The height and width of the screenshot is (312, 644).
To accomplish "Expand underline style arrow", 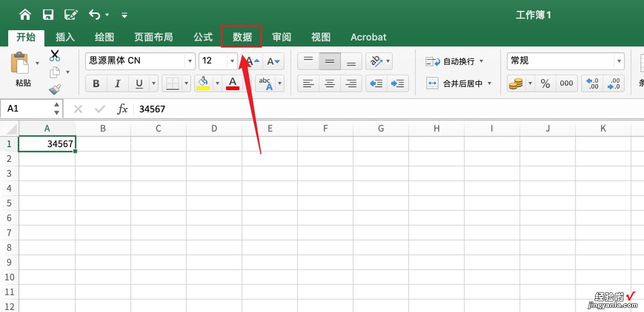I will coord(153,84).
